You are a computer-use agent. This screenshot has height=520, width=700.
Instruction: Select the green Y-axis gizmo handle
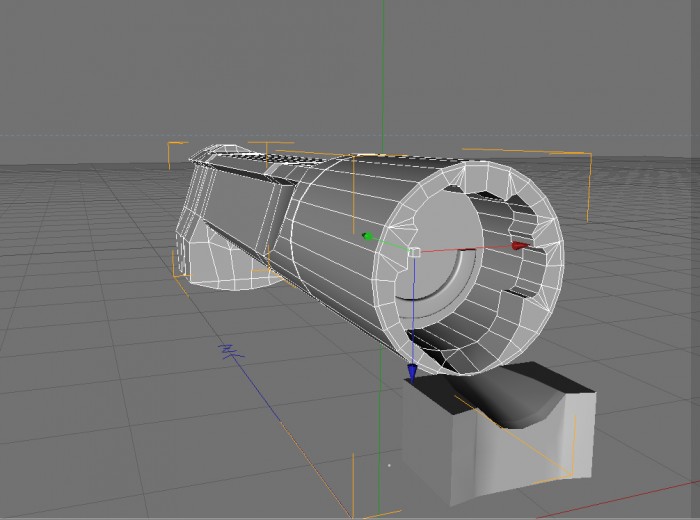click(367, 236)
